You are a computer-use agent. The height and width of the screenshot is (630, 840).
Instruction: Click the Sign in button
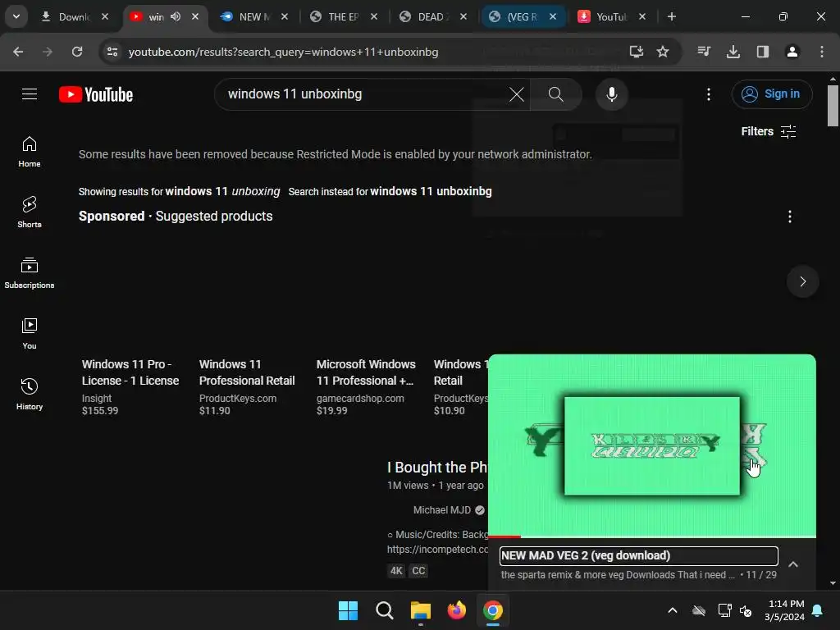pos(771,94)
